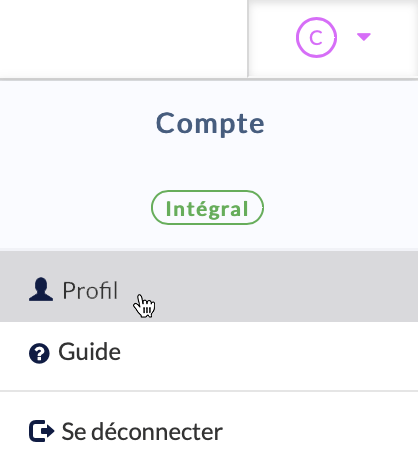Click the question mark Guide icon
This screenshot has width=418, height=474.
[39, 353]
